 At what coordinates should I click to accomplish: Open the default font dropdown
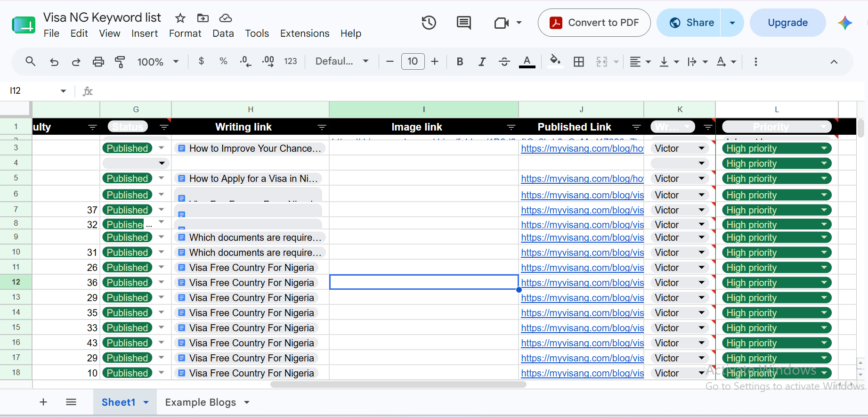342,61
